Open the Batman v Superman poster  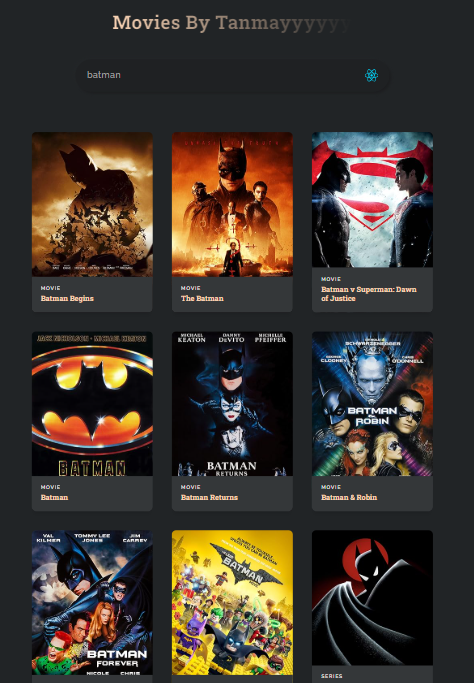[372, 199]
